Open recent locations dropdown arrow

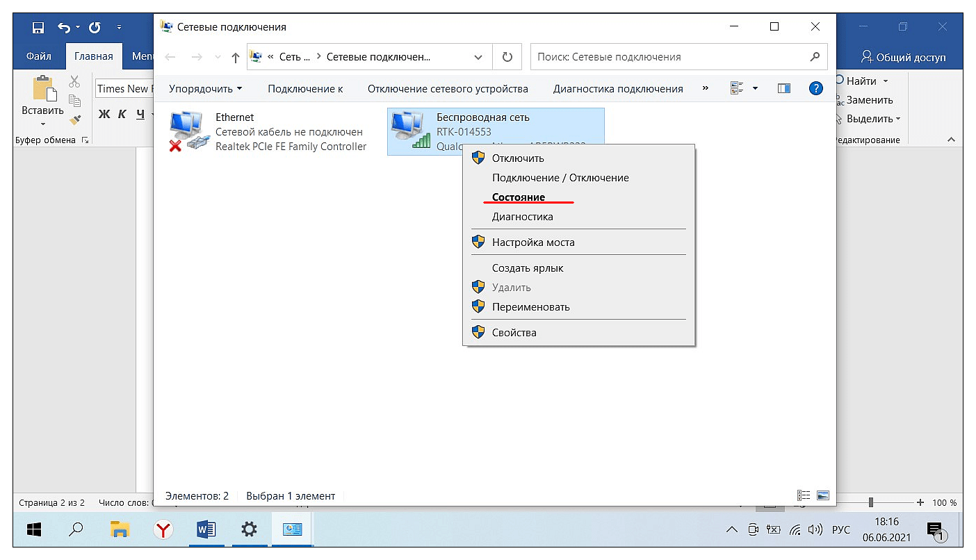[x=218, y=57]
